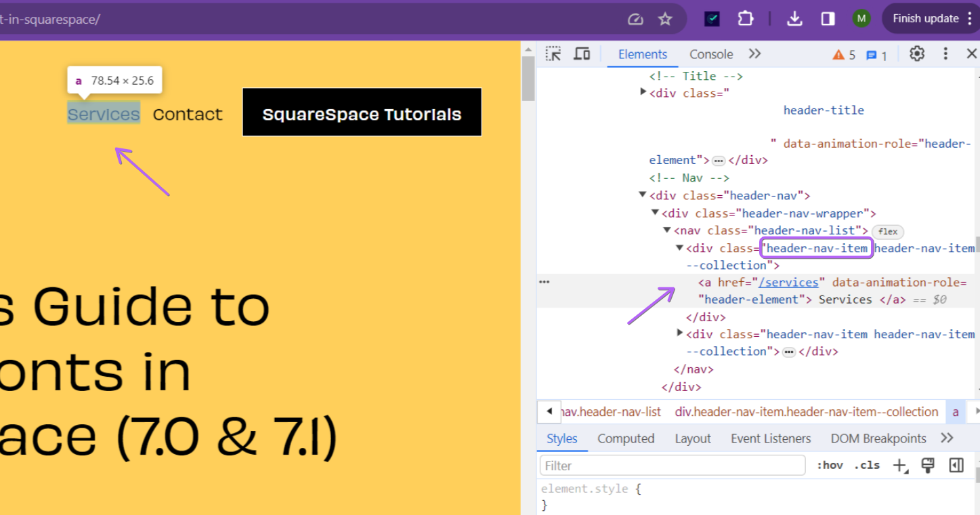Collapse the nav header-nav-list node

tap(667, 230)
